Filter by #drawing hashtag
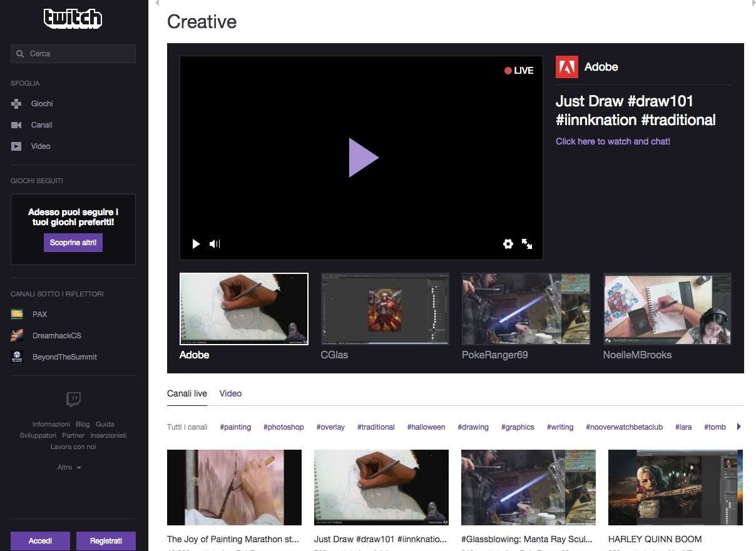This screenshot has width=756, height=551. [473, 427]
